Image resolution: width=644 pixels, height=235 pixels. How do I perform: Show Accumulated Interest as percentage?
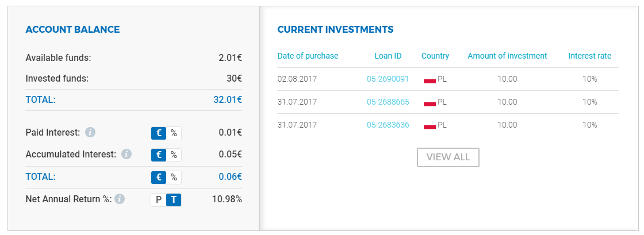point(174,155)
